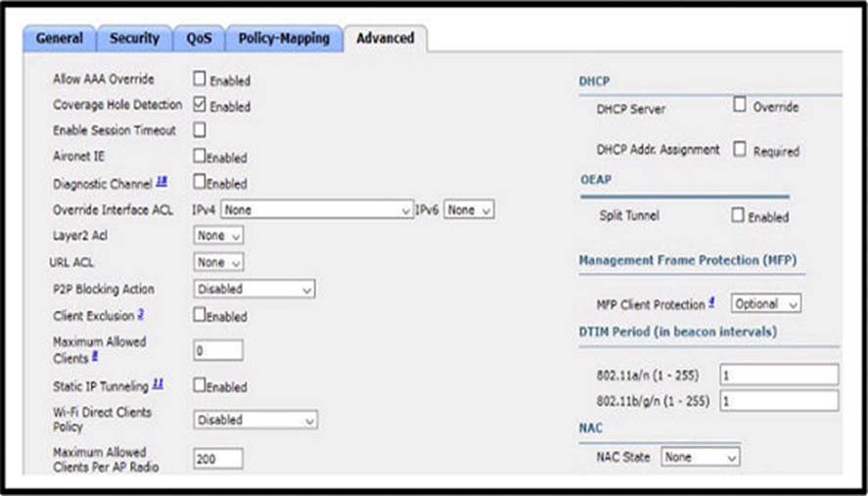The width and height of the screenshot is (868, 496).
Task: Open the Override Interface ACL IPv4 dropdown
Action: point(317,209)
